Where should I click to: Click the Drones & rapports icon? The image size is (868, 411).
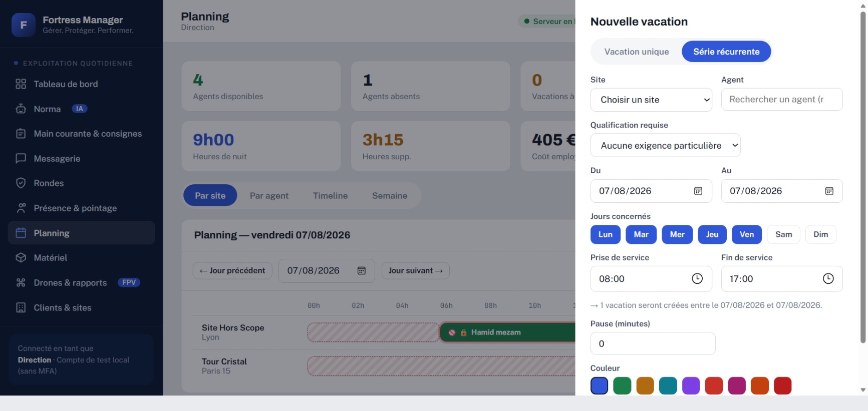[21, 283]
